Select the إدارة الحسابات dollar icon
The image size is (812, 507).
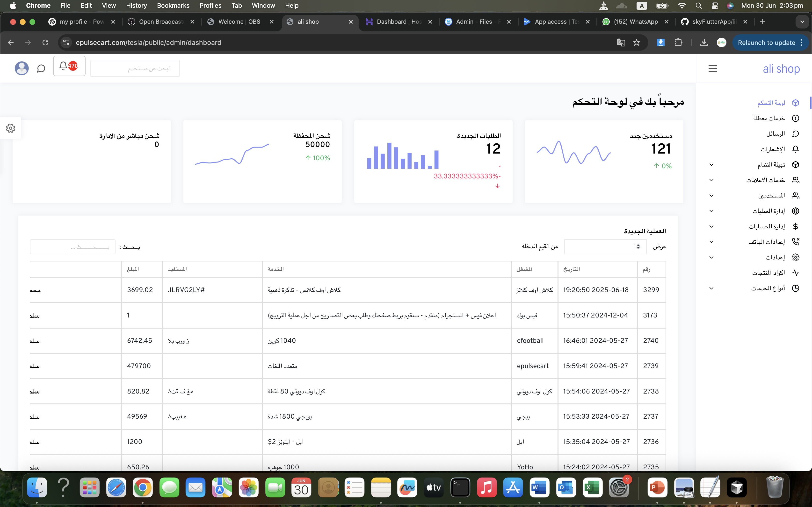coord(796,226)
